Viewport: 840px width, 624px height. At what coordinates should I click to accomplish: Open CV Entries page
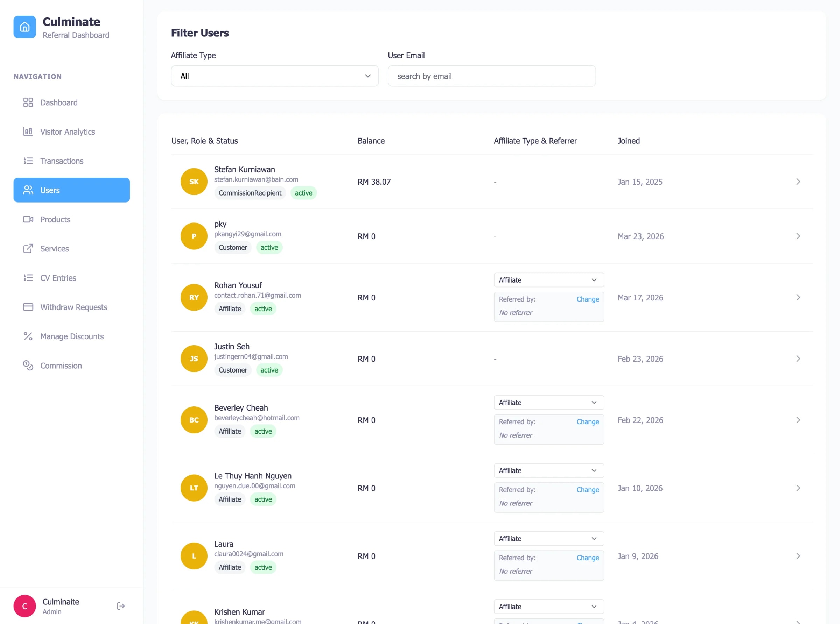point(71,278)
